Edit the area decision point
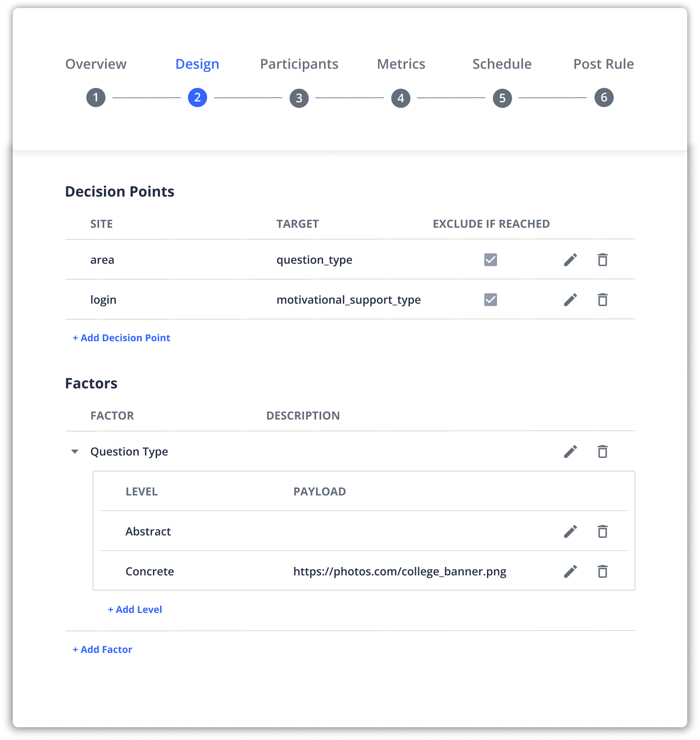This screenshot has width=700, height=740. 571,260
